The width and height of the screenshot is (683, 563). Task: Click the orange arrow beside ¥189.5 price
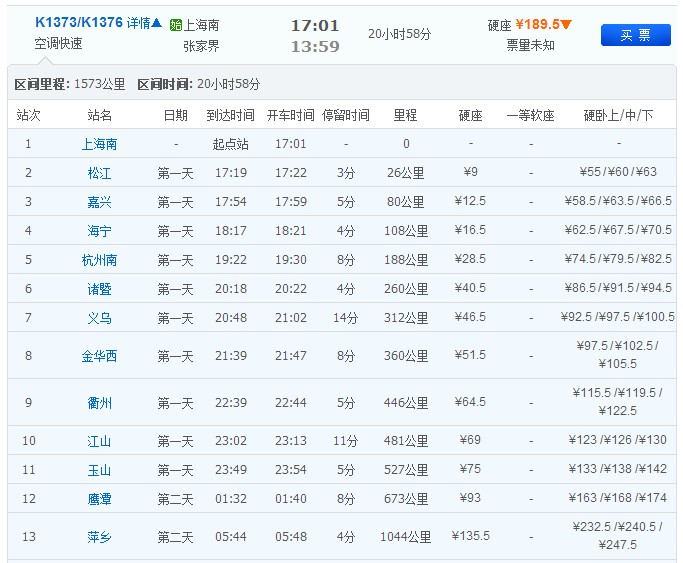[566, 24]
